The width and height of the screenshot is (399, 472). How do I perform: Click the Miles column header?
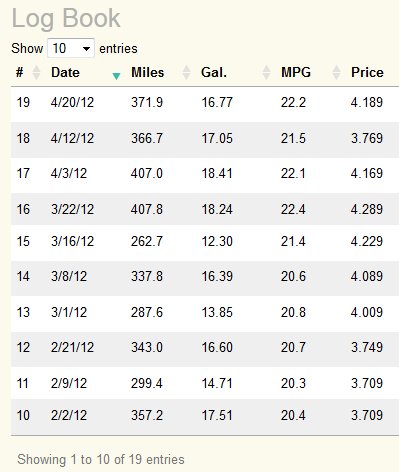pos(148,73)
